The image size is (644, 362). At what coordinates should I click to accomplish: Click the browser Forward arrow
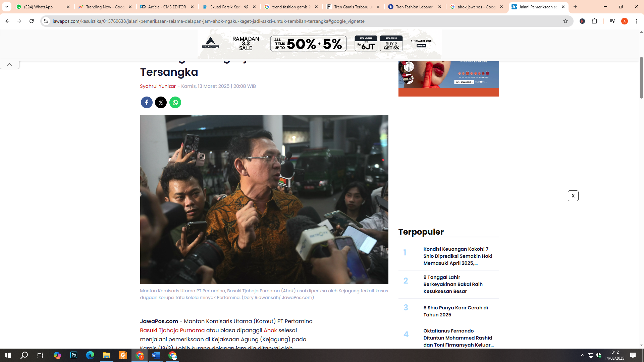19,21
